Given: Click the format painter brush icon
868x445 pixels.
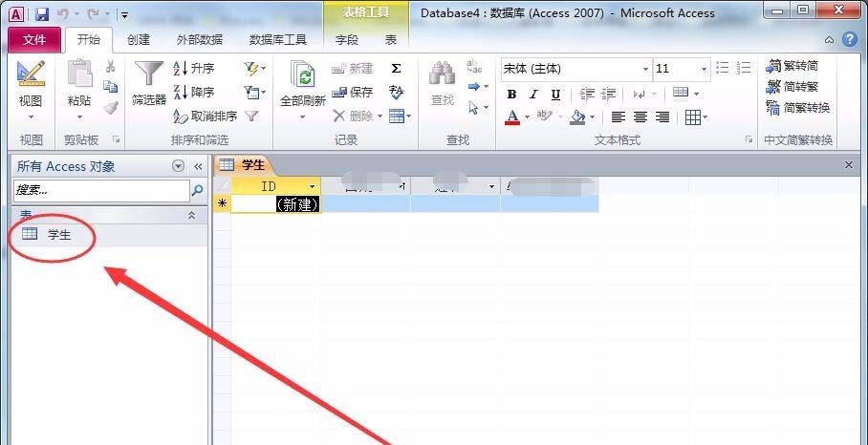Looking at the screenshot, I should [x=111, y=107].
